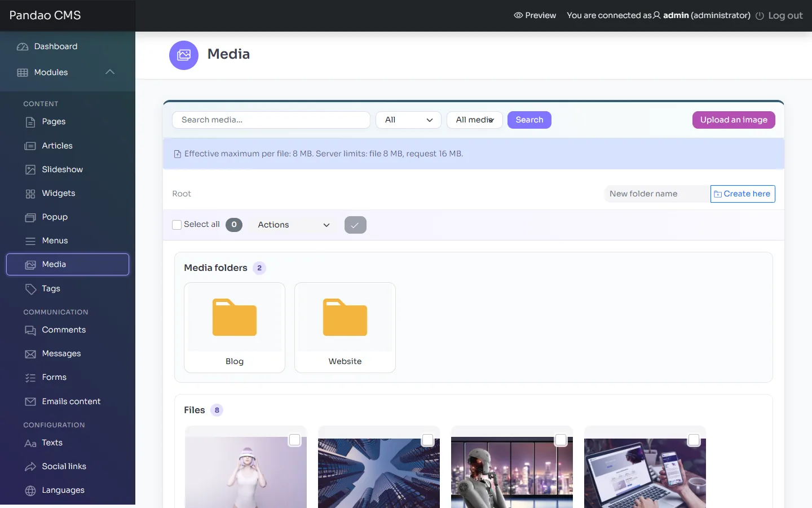Check the white-robed figure image checkbox
The image size is (812, 508).
coord(294,440)
